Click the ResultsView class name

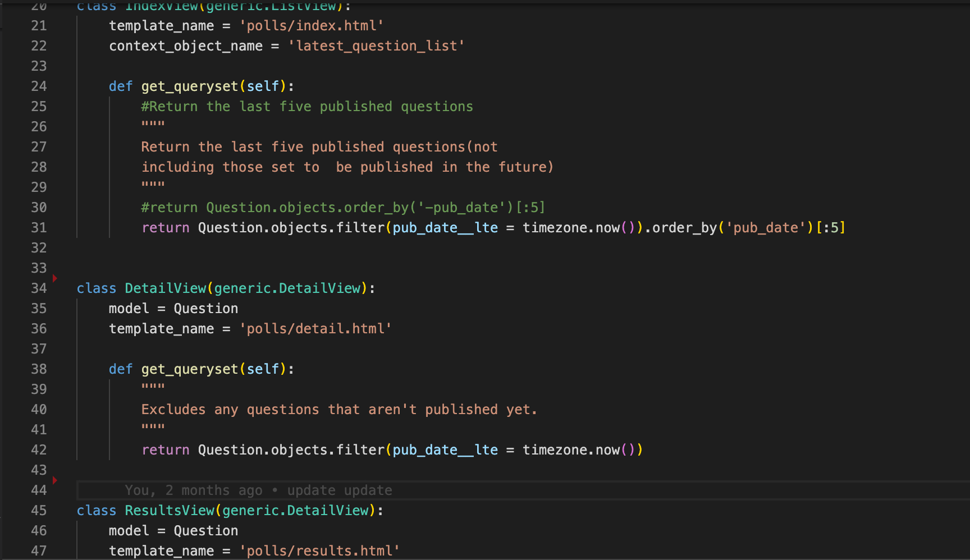click(170, 511)
